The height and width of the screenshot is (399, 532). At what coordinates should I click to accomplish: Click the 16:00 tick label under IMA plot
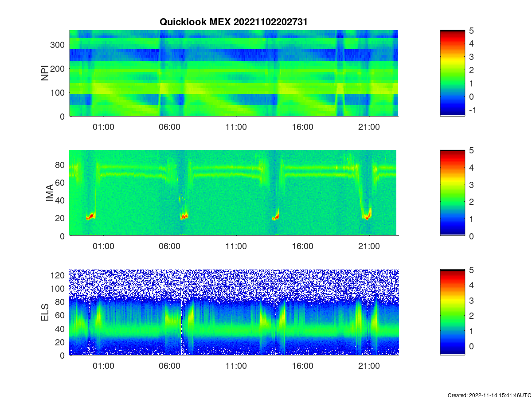pos(303,246)
